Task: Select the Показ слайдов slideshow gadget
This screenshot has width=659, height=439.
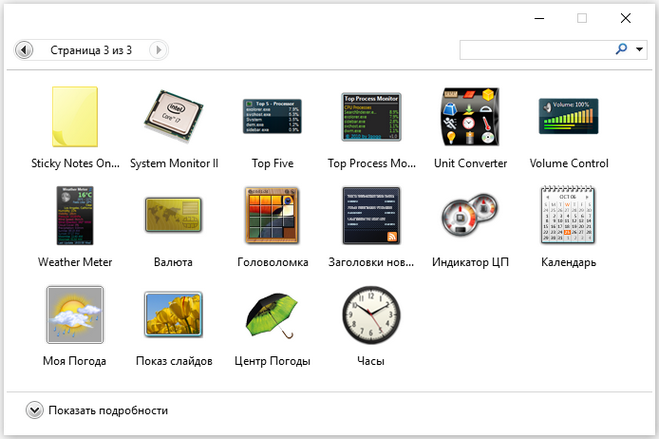Action: pos(174,315)
